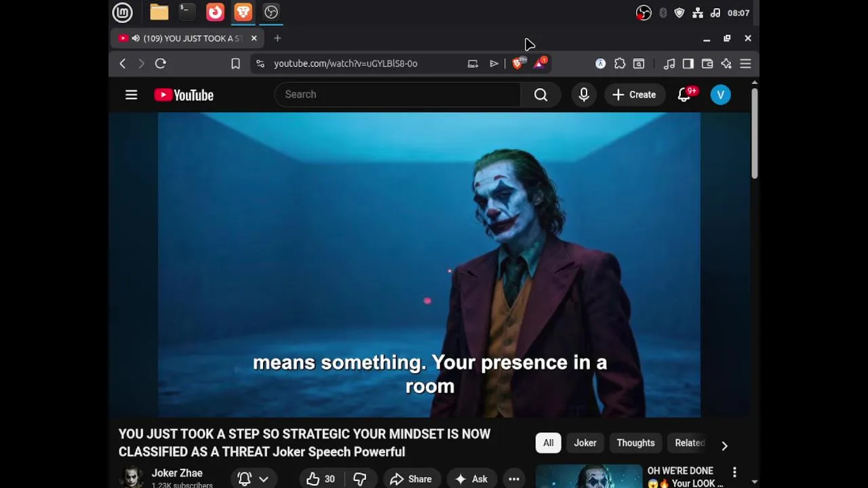Open the cast/install screen icon in the address bar

(473, 64)
